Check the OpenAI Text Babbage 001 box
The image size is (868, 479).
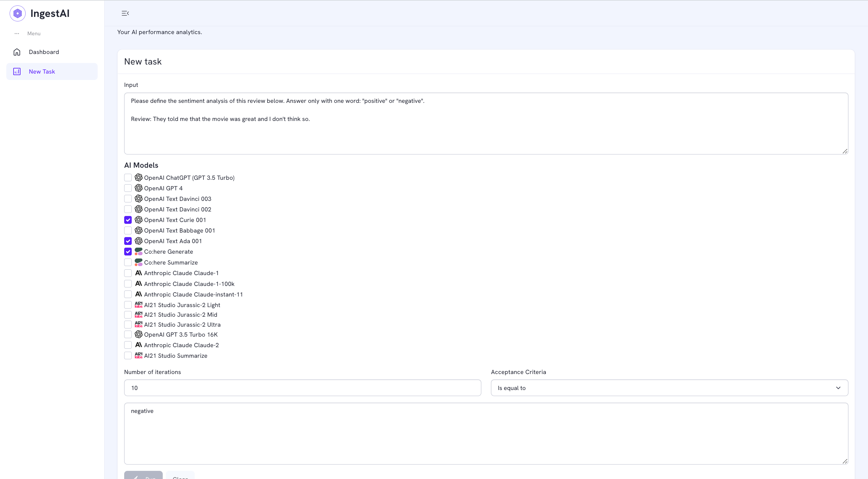128,230
